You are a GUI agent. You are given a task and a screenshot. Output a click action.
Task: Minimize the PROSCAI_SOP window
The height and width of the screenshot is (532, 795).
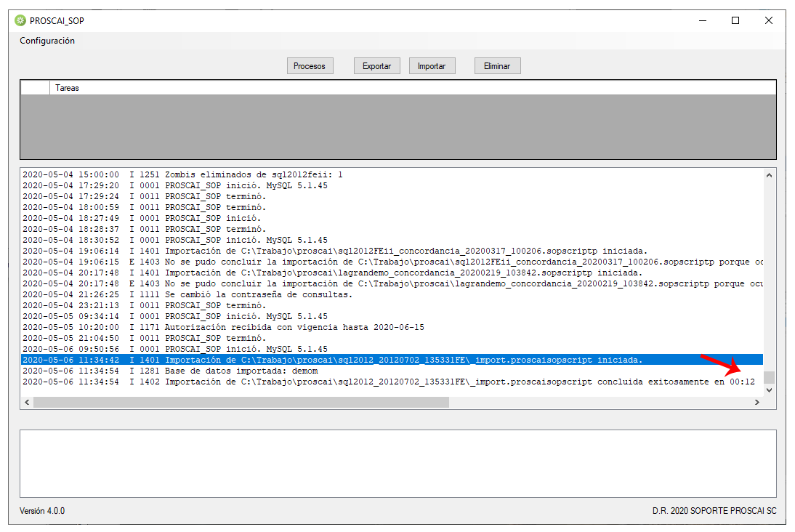pyautogui.click(x=703, y=20)
